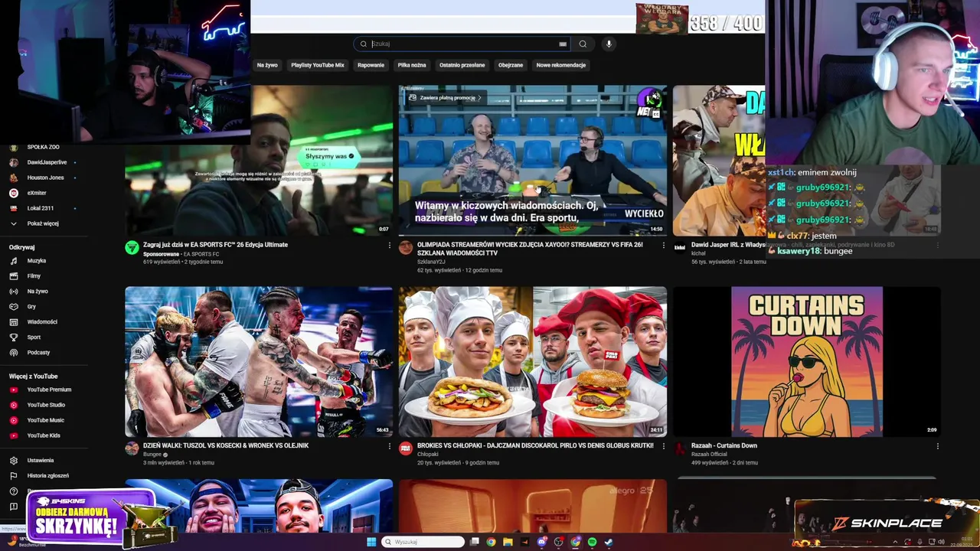Select the Piłka nożna filter chip
The height and width of the screenshot is (551, 980).
pos(412,65)
